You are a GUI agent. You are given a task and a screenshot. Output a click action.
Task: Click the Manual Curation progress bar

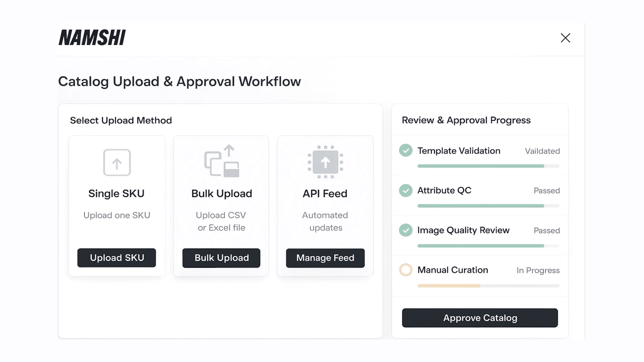tap(488, 286)
